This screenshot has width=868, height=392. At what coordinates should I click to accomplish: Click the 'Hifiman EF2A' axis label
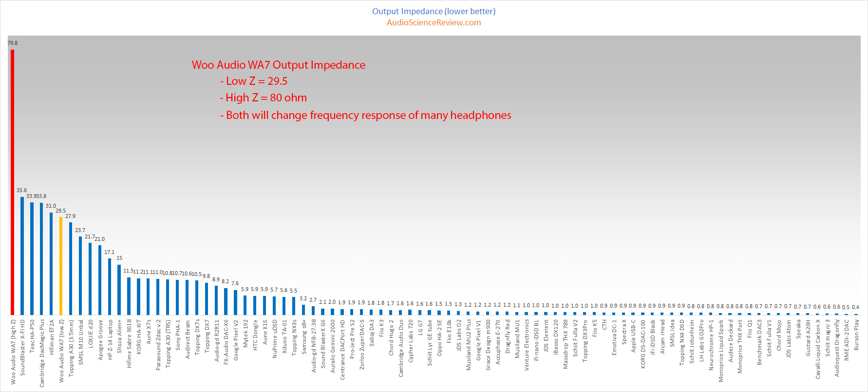coord(52,337)
